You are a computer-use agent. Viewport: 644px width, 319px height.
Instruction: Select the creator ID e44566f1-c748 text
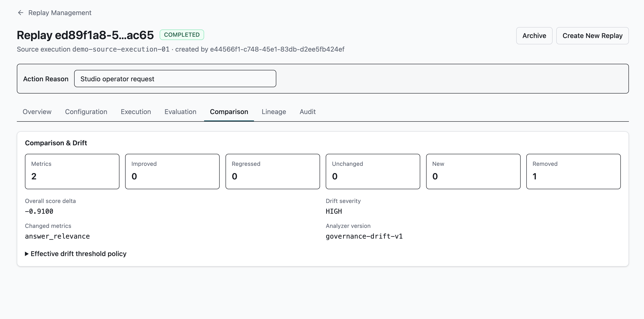pyautogui.click(x=277, y=49)
